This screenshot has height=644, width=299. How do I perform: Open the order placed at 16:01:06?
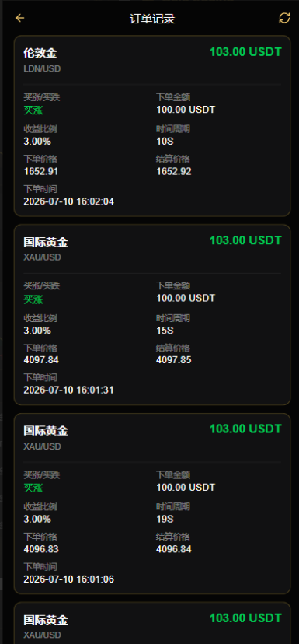(152, 503)
